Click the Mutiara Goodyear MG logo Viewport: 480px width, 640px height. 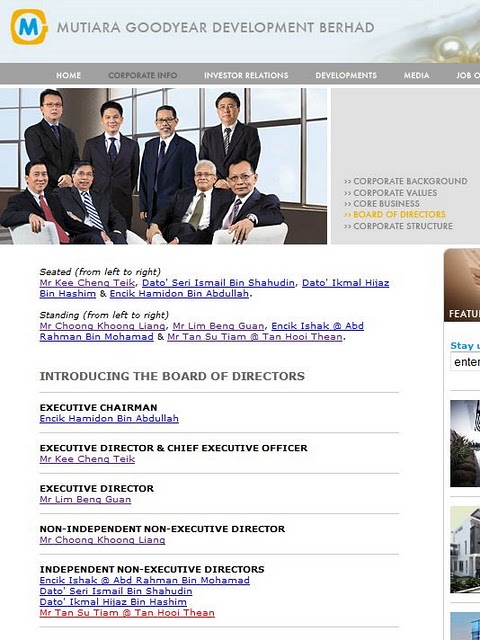[x=29, y=27]
